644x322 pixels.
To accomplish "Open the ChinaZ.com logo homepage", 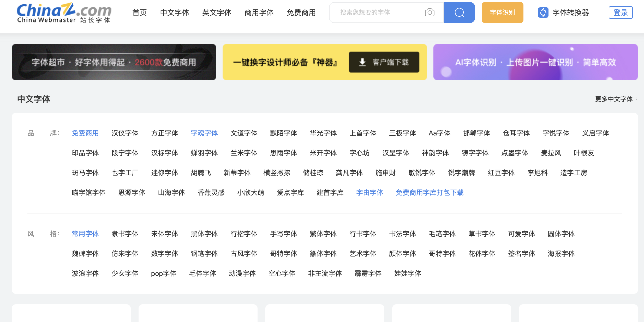I will pyautogui.click(x=64, y=13).
